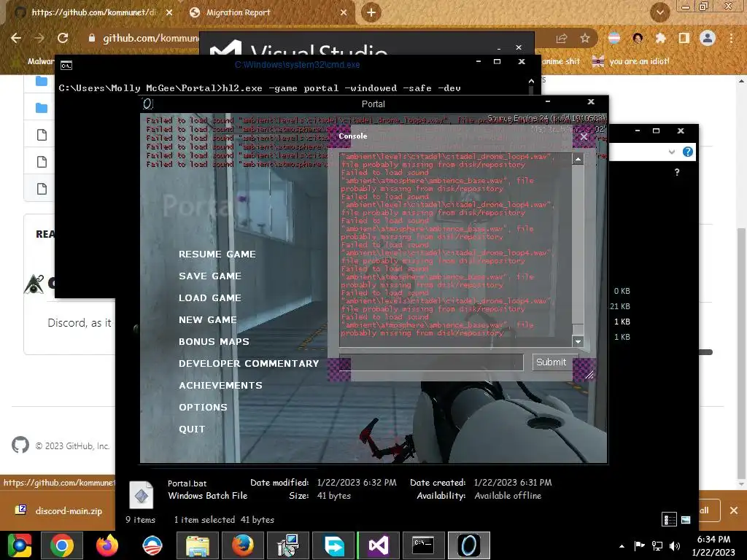747x560 pixels.
Task: Close the Chrome downloads bar
Action: pos(734,510)
